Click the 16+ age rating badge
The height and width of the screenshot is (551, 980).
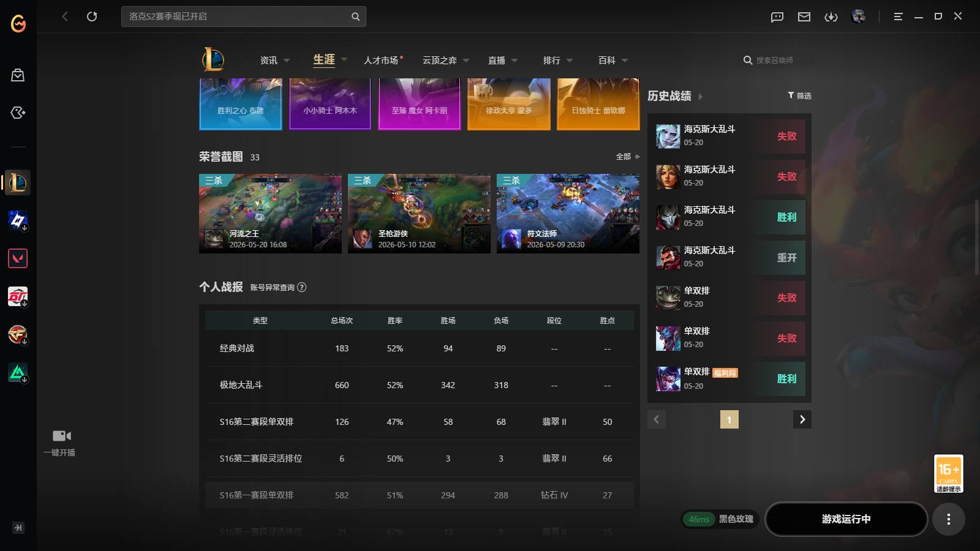pyautogui.click(x=949, y=473)
